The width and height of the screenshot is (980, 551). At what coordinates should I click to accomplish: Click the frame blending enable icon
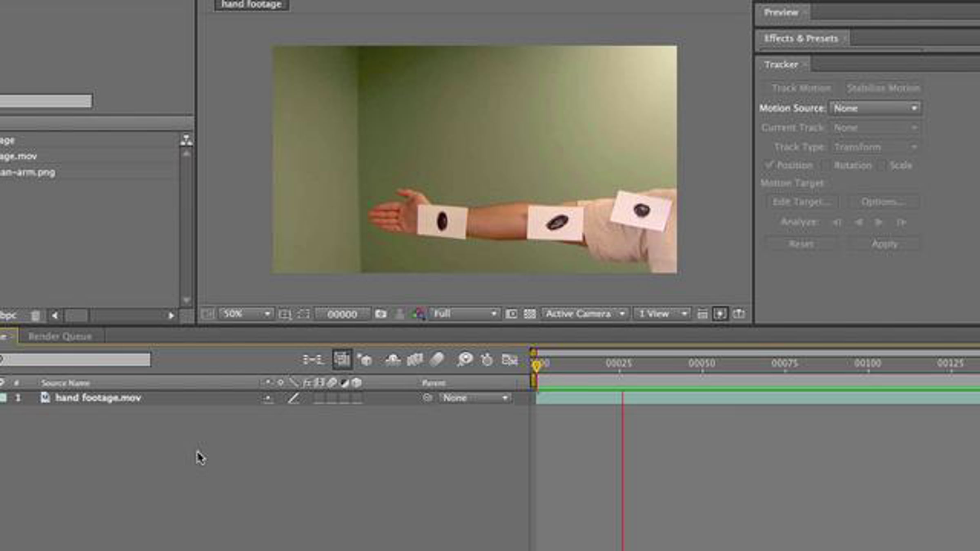pos(414,360)
